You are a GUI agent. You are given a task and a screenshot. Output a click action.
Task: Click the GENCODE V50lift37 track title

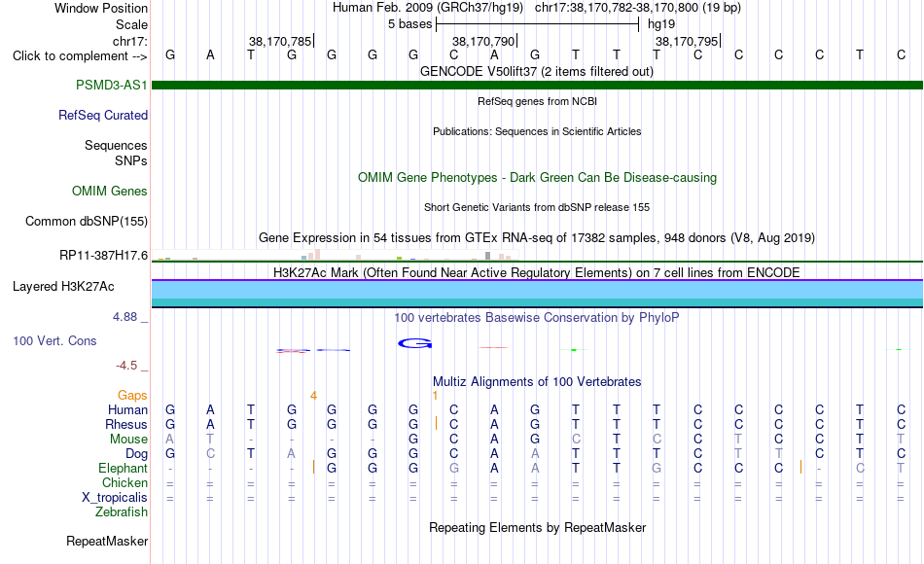point(537,71)
